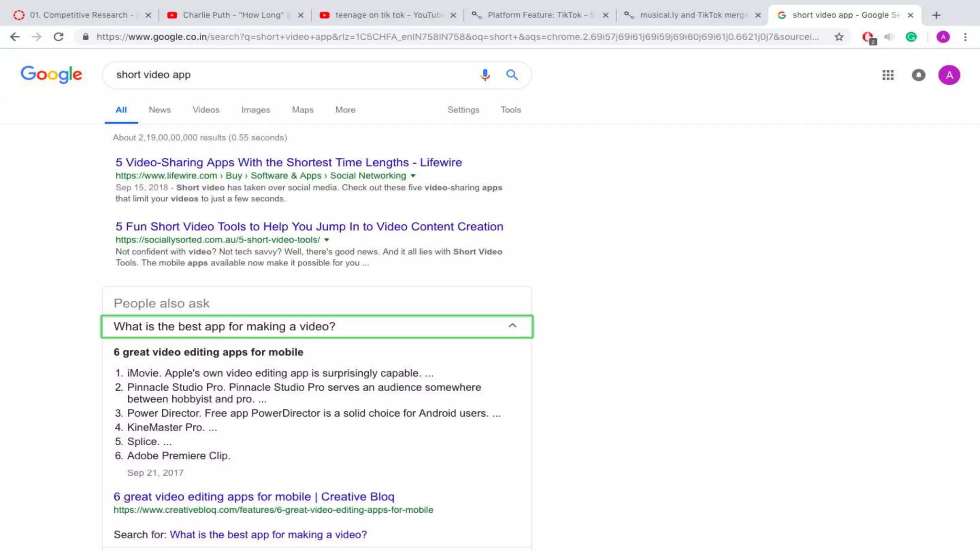980x551 pixels.
Task: Open Lifewire video-sharing apps result
Action: [289, 162]
